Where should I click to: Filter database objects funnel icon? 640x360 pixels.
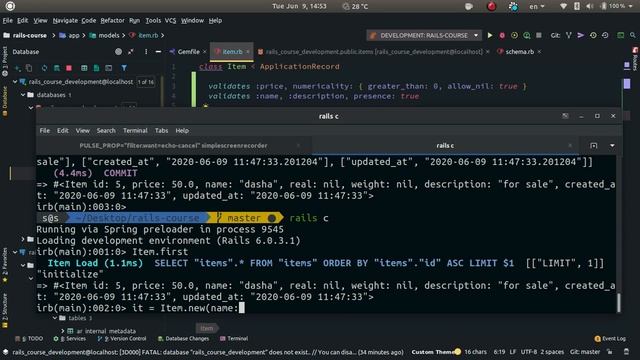(124, 68)
